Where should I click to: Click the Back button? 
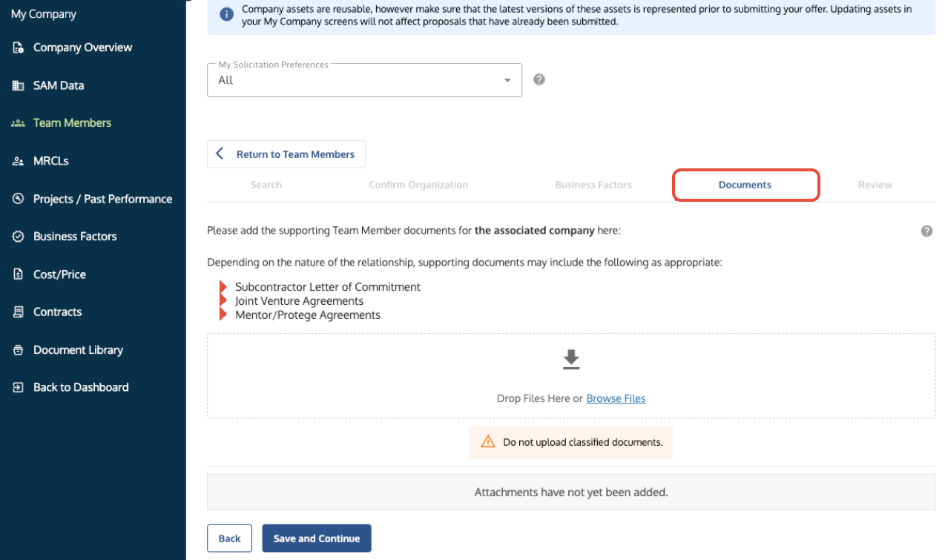[229, 538]
